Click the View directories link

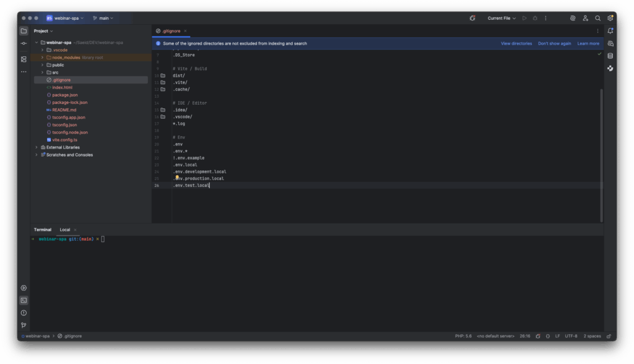click(x=516, y=44)
